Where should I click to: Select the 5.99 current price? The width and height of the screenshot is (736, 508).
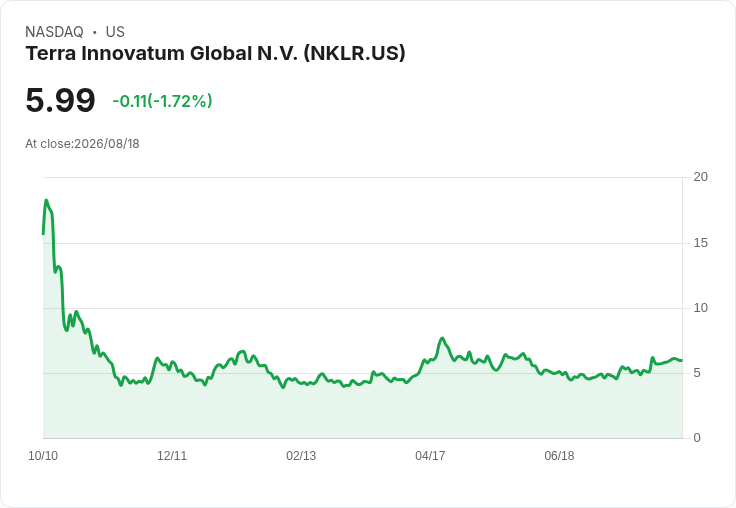tap(60, 100)
